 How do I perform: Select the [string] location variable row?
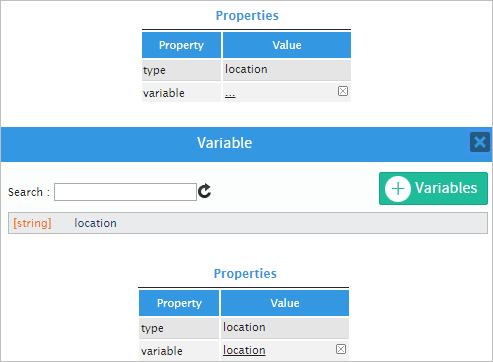[248, 223]
